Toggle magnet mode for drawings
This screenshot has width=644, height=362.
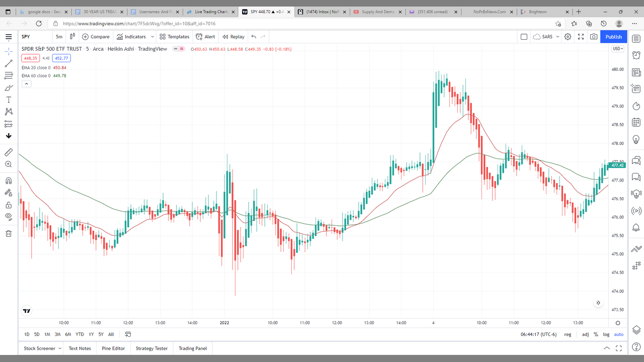9,180
